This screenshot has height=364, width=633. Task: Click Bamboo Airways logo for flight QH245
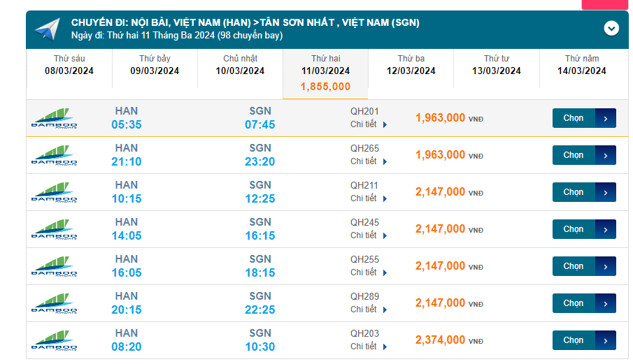tap(55, 229)
